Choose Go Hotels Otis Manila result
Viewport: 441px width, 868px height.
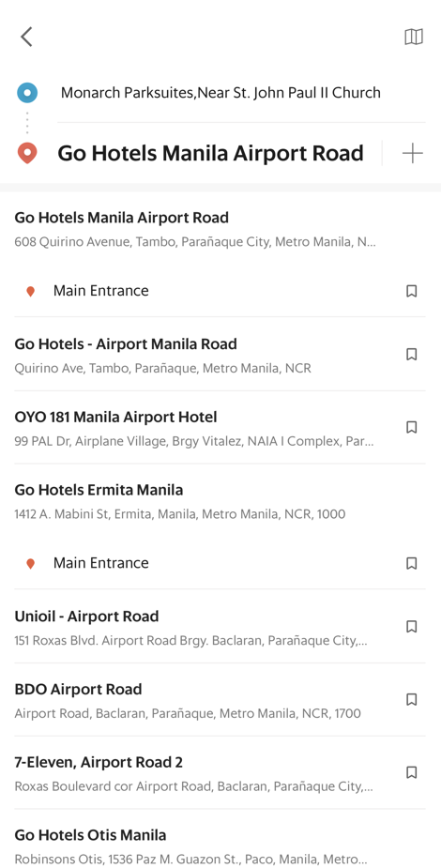click(220, 845)
